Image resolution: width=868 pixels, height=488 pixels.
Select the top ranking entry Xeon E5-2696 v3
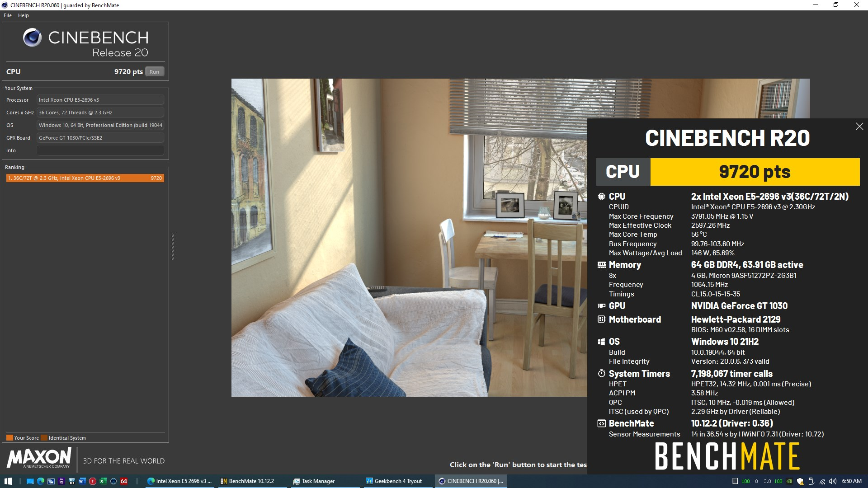coord(85,178)
